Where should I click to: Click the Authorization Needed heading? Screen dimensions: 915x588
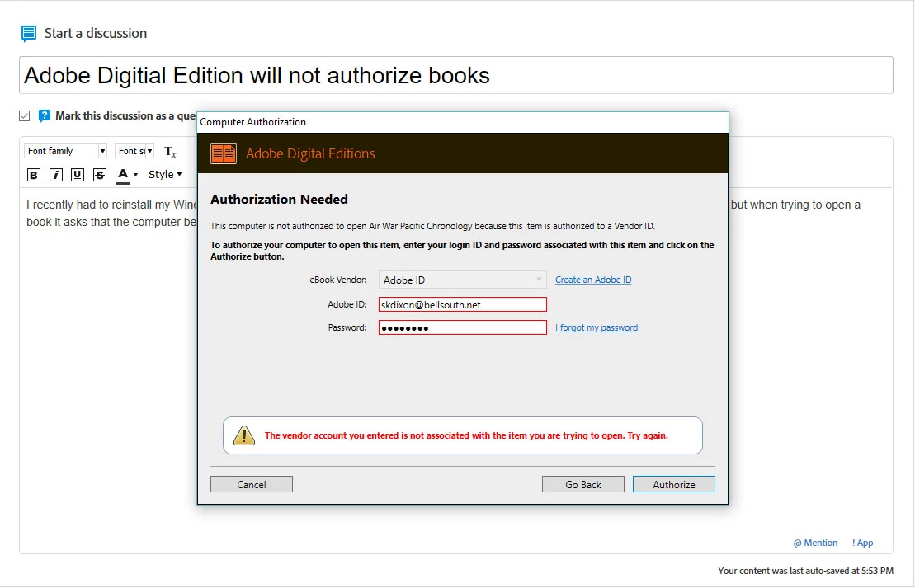tap(279, 199)
